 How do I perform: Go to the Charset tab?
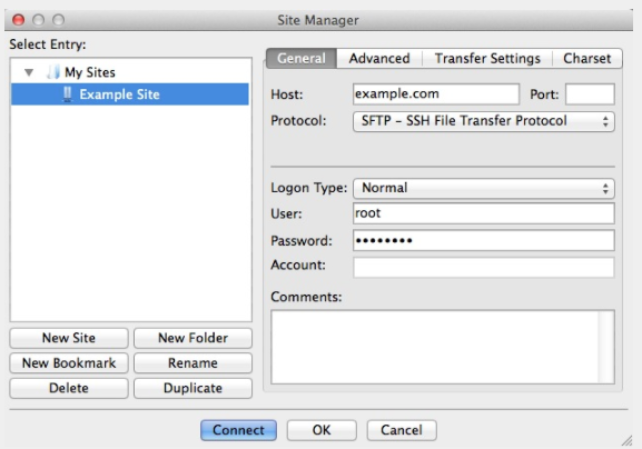[587, 59]
